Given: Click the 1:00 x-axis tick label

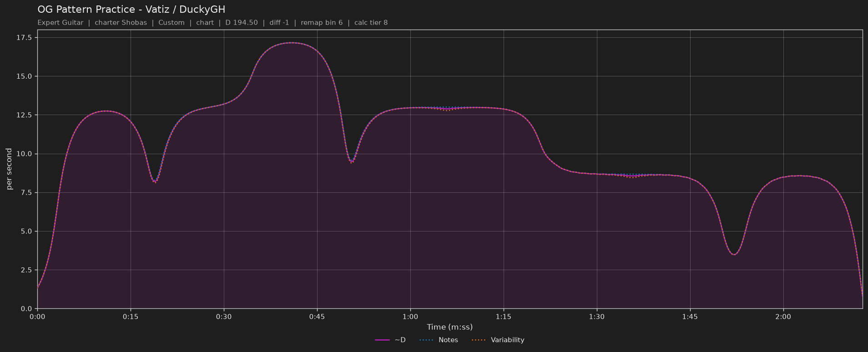Looking at the screenshot, I should (410, 317).
